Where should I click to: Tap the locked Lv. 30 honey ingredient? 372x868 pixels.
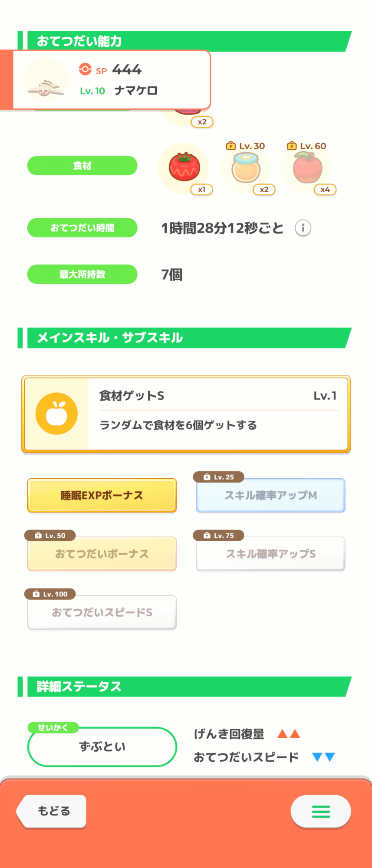coord(246,168)
